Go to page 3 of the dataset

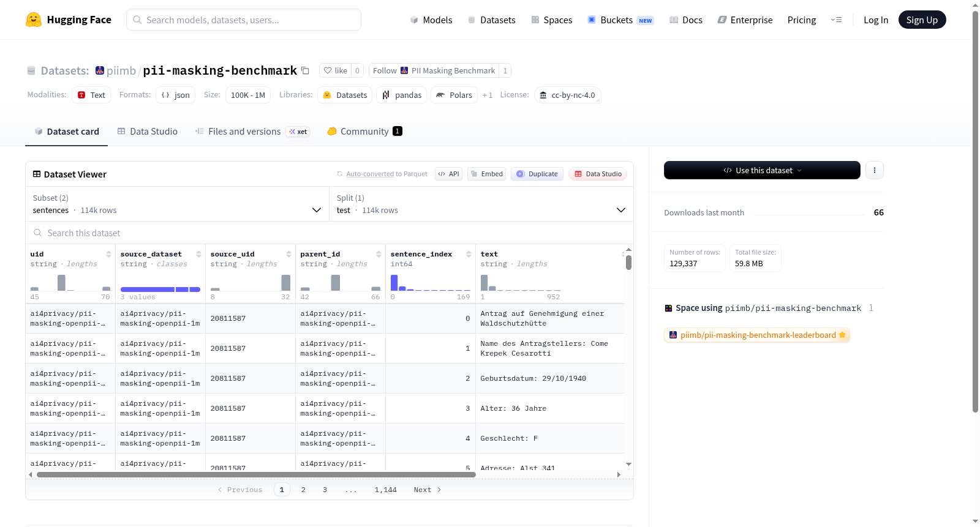click(x=325, y=490)
